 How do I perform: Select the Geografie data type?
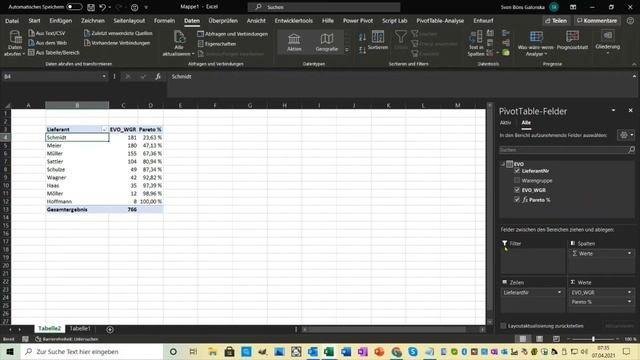[x=327, y=42]
